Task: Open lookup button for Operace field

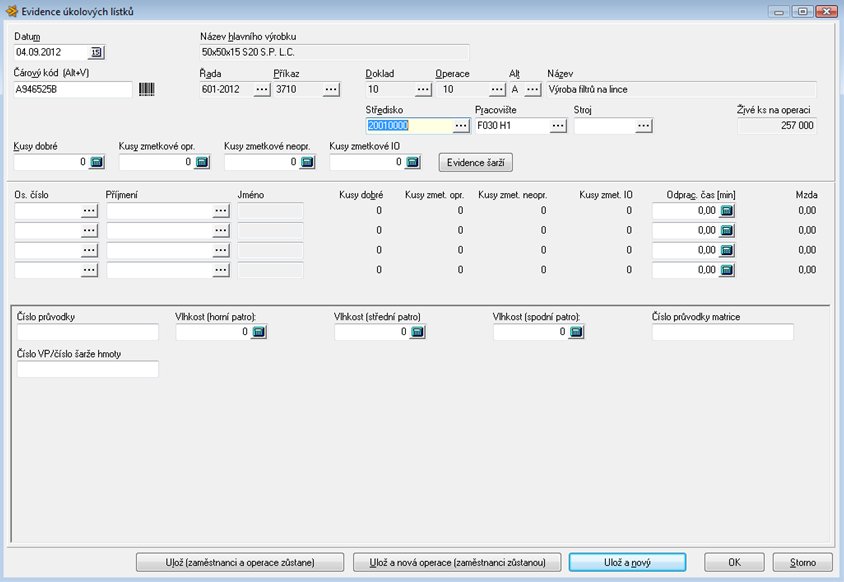Action: 497,89
